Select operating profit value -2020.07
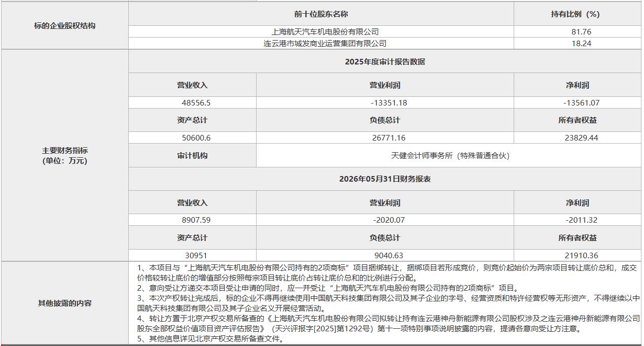 [x=389, y=220]
